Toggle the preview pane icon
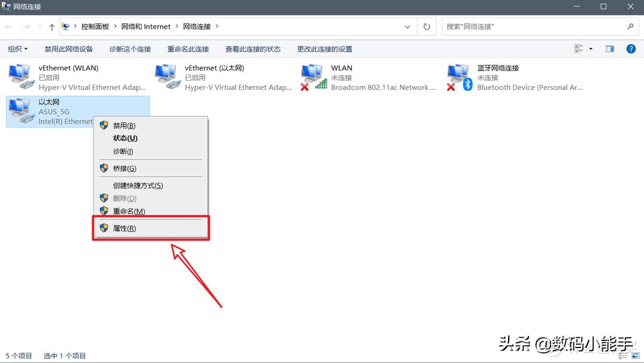This screenshot has height=363, width=644. [609, 48]
